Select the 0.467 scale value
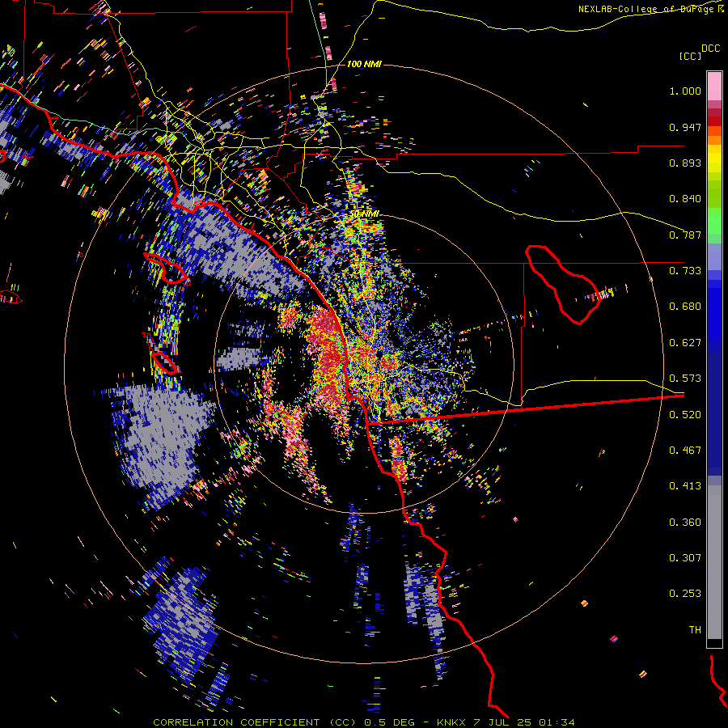 coord(685,451)
